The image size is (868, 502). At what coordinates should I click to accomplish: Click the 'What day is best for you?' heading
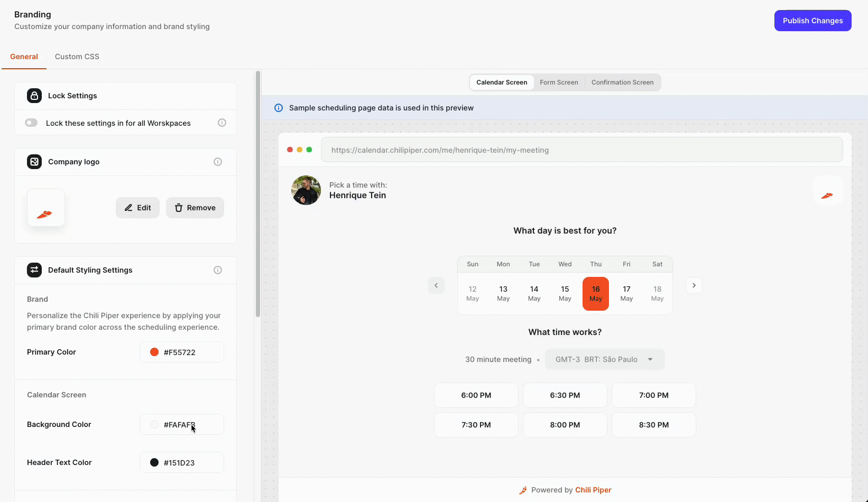click(x=565, y=231)
